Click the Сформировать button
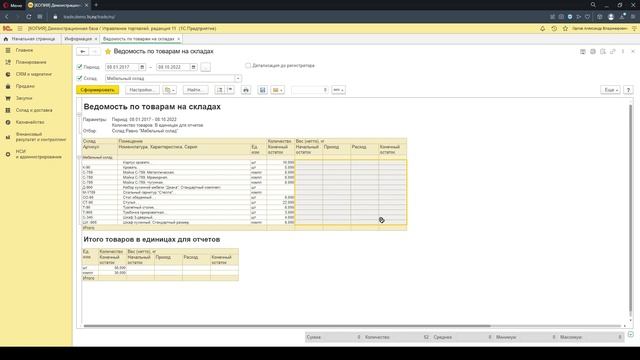This screenshot has height=360, width=640. coord(98,90)
